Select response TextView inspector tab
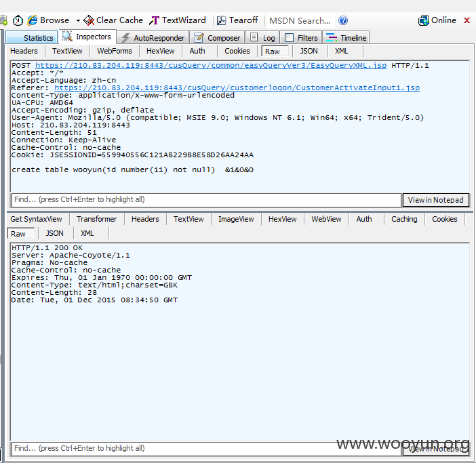The width and height of the screenshot is (476, 463). click(189, 219)
